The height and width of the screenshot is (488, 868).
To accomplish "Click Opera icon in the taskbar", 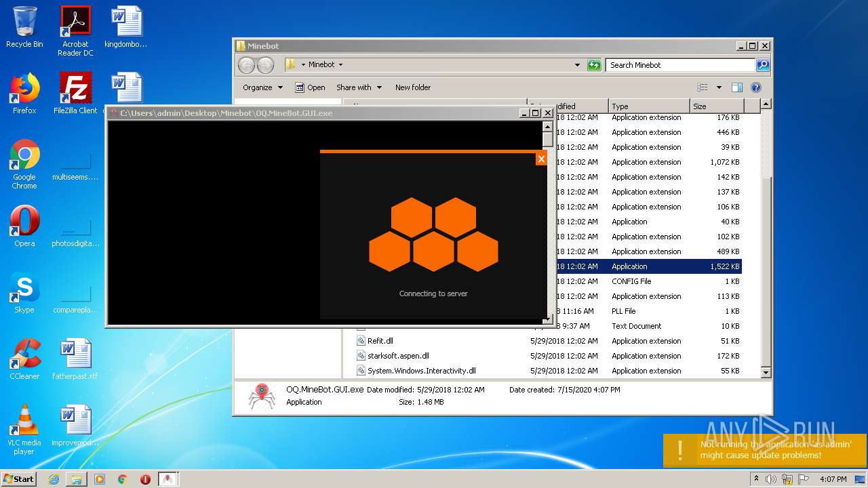I will pyautogui.click(x=146, y=479).
